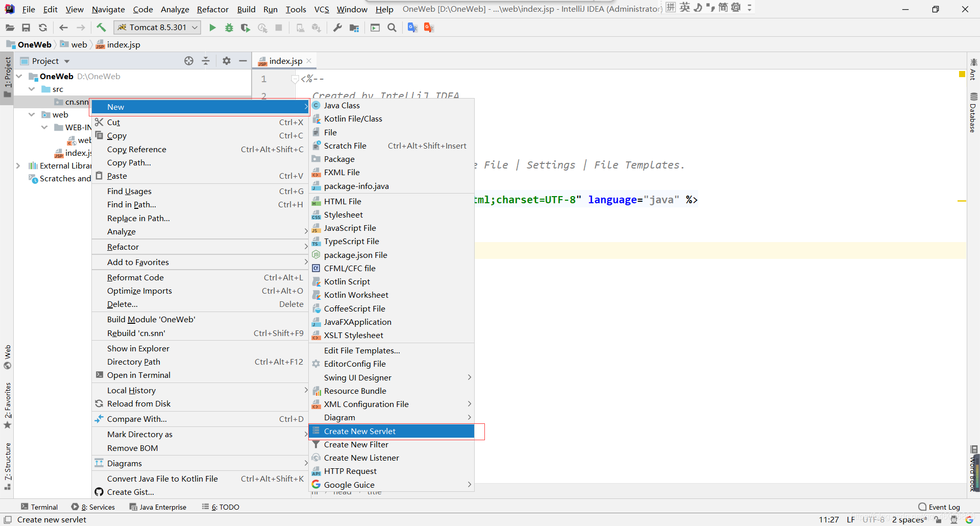Click the Run green play icon
Viewport: 980px width, 526px height.
click(212, 28)
